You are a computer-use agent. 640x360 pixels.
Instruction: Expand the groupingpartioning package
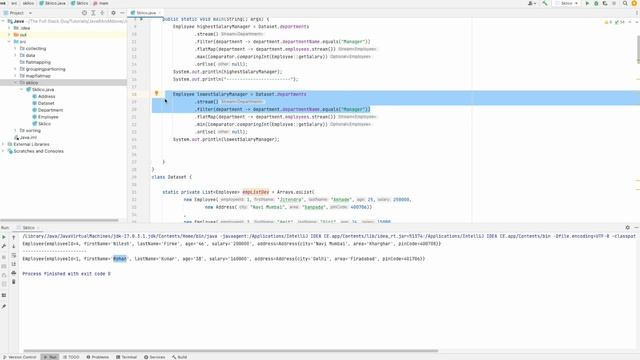16,69
